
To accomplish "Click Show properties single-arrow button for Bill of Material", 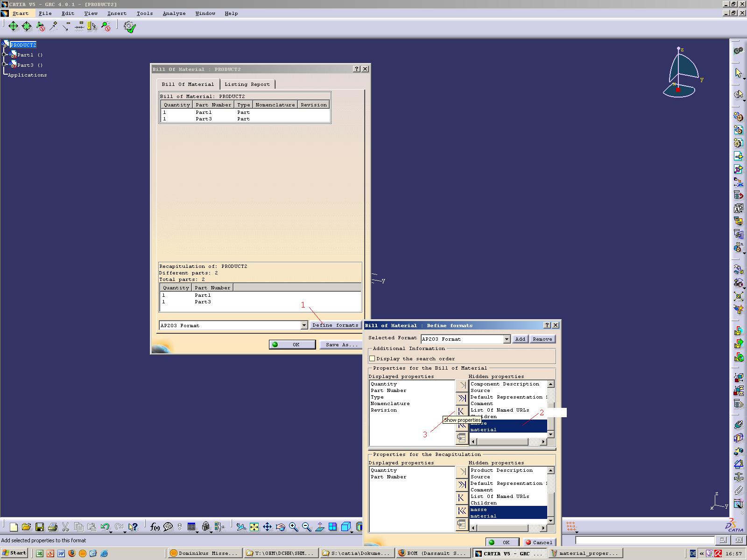I will 461,411.
